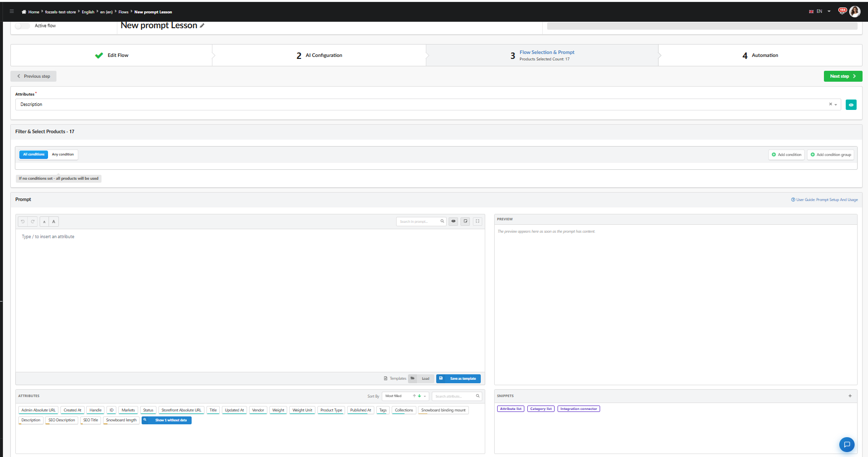Toggle the Active flow switch
This screenshot has height=457, width=868.
[x=22, y=26]
